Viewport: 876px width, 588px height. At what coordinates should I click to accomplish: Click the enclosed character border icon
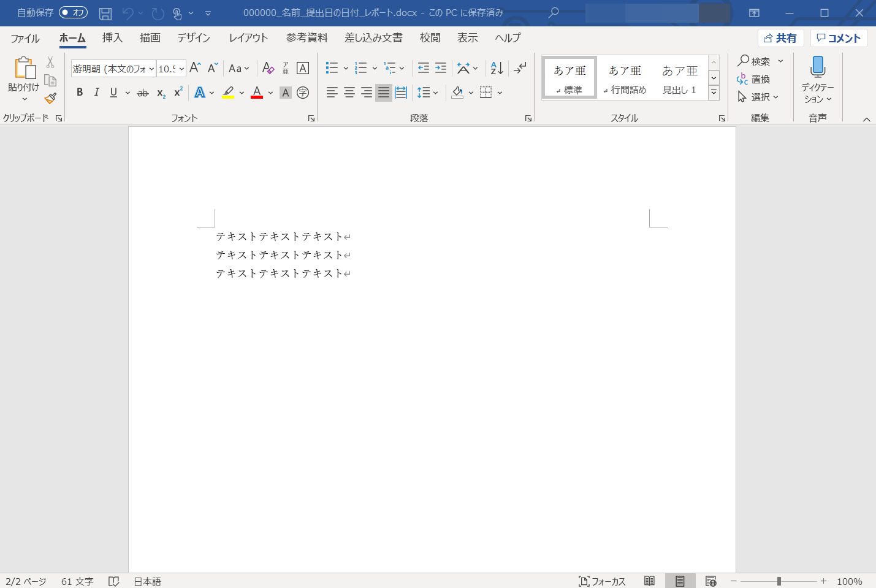click(303, 68)
